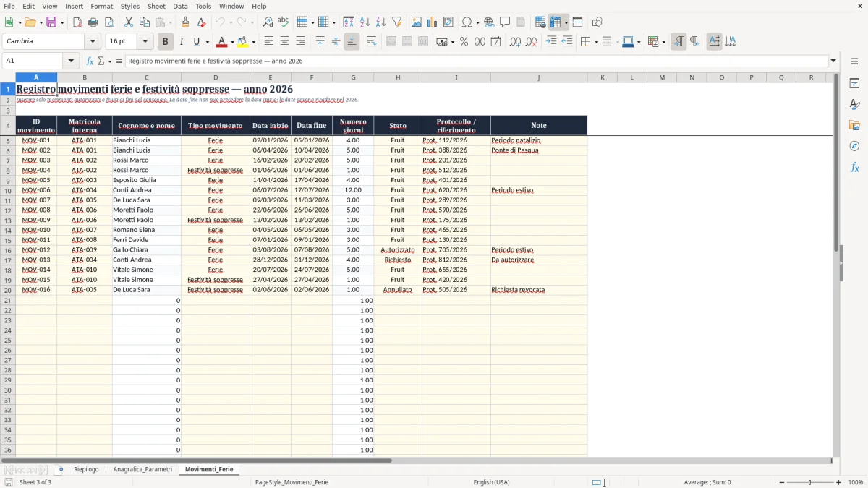Toggle Left-To-Right text direction
868x488 pixels.
pos(678,42)
